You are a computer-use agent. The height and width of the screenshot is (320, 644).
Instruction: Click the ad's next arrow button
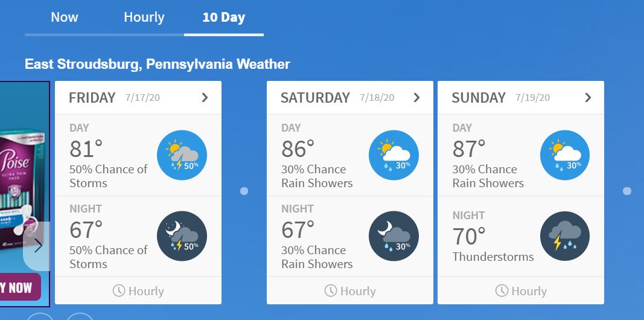pyautogui.click(x=38, y=246)
